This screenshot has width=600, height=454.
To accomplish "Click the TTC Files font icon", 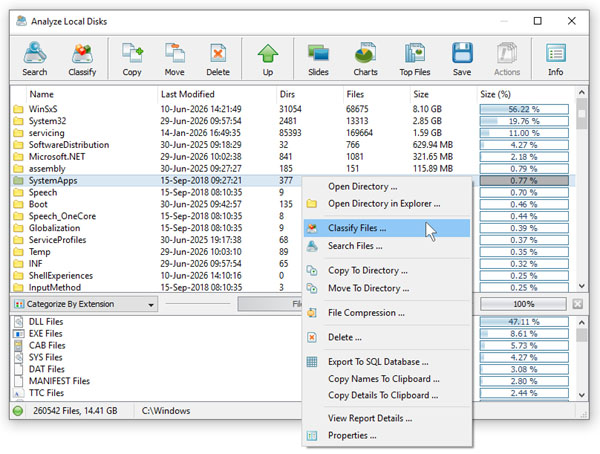I will click(x=18, y=393).
